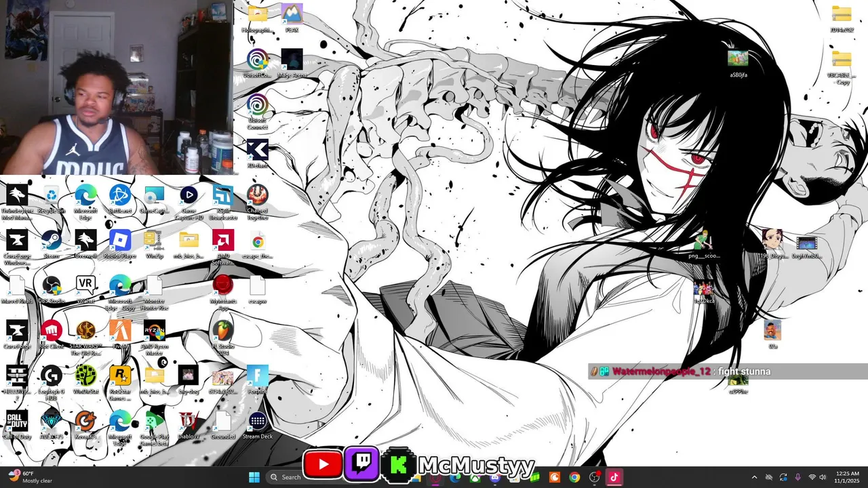Open the Wi-Fi network tray icon
Screen dimensions: 868x488
(812, 477)
